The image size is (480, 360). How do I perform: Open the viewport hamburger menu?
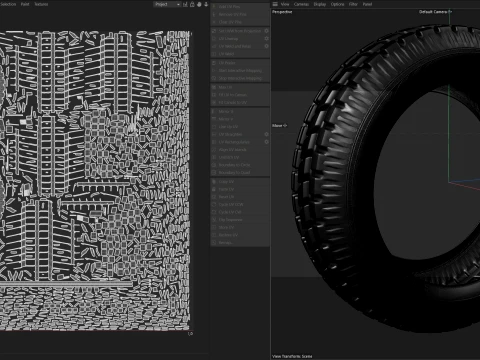pyautogui.click(x=275, y=4)
